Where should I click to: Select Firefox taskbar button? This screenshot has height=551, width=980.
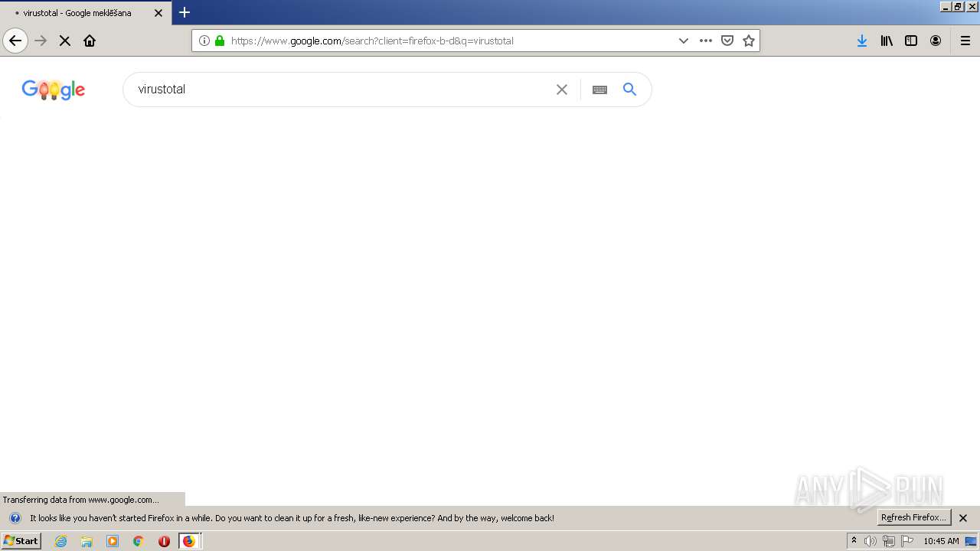tap(190, 541)
